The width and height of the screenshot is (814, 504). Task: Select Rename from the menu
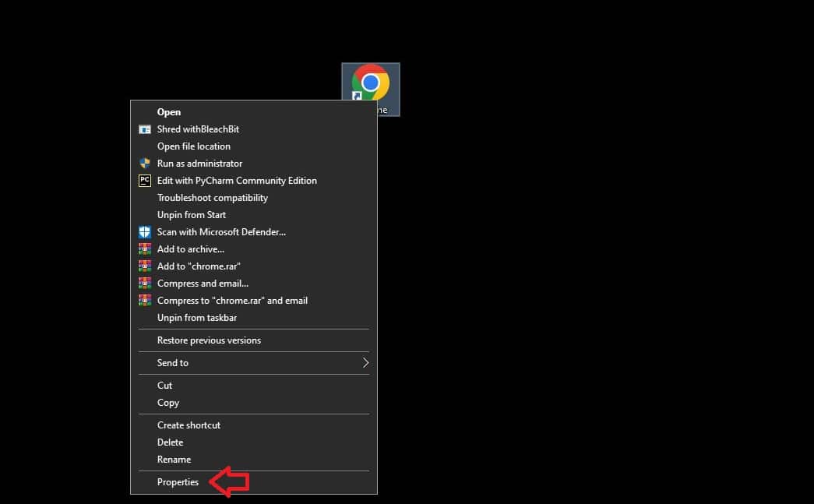tap(174, 460)
